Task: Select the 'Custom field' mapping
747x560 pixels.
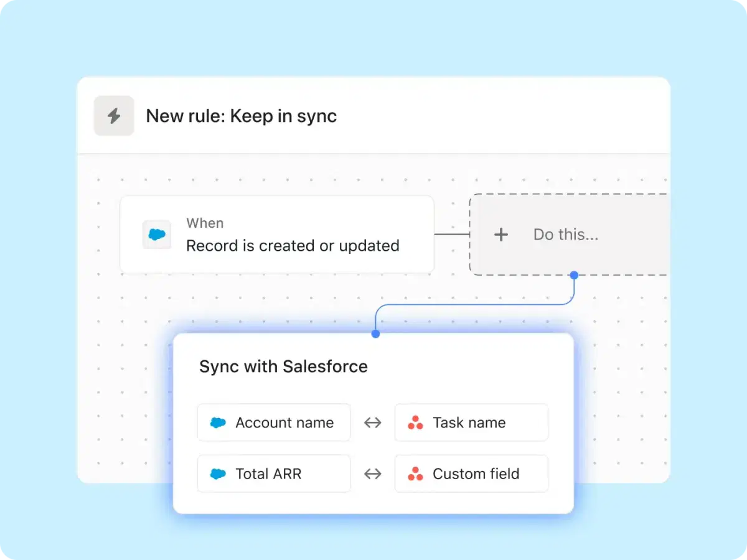Action: click(x=471, y=474)
